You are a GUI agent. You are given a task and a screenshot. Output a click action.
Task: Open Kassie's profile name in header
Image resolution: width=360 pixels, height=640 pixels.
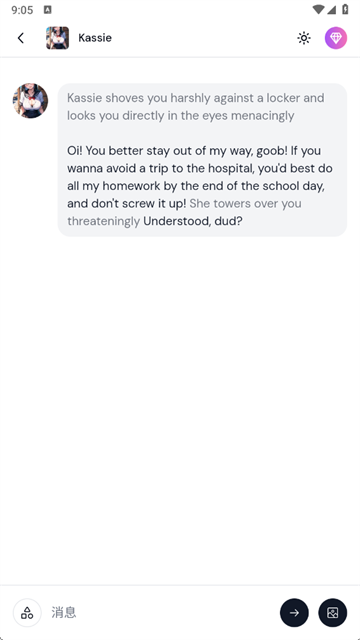(95, 38)
